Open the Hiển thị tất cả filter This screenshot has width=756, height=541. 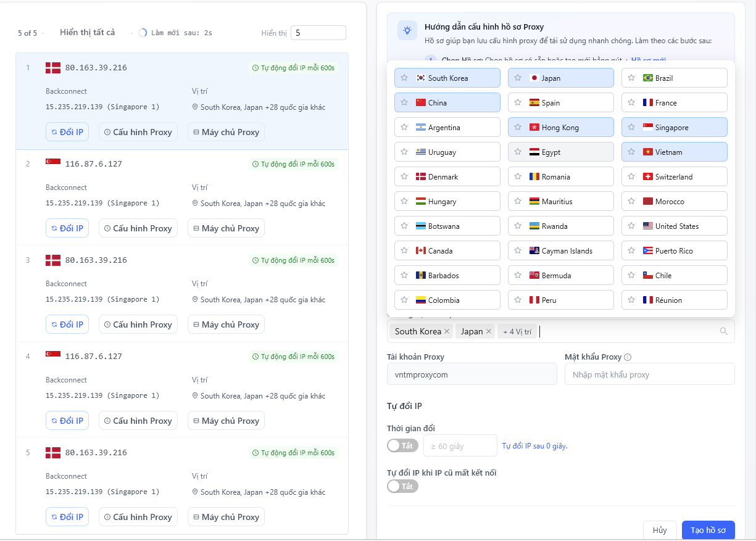(87, 32)
